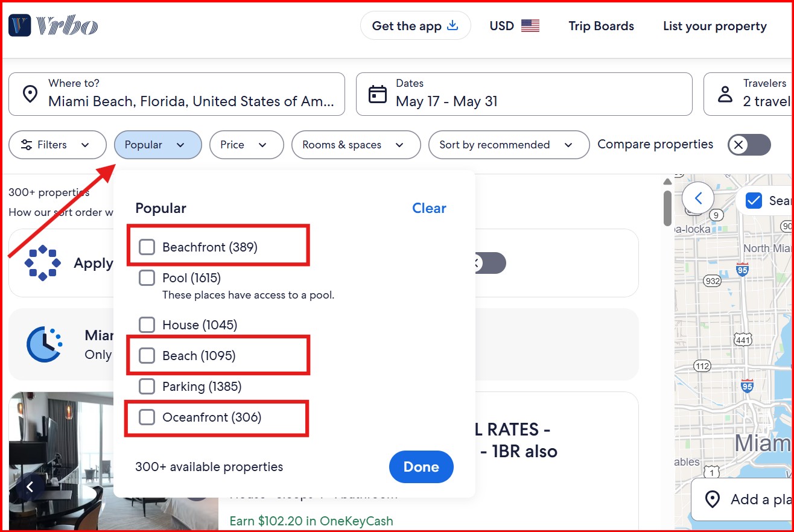Viewport: 794px width, 532px height.
Task: Click the location pin icon in Where to
Action: pyautogui.click(x=30, y=95)
